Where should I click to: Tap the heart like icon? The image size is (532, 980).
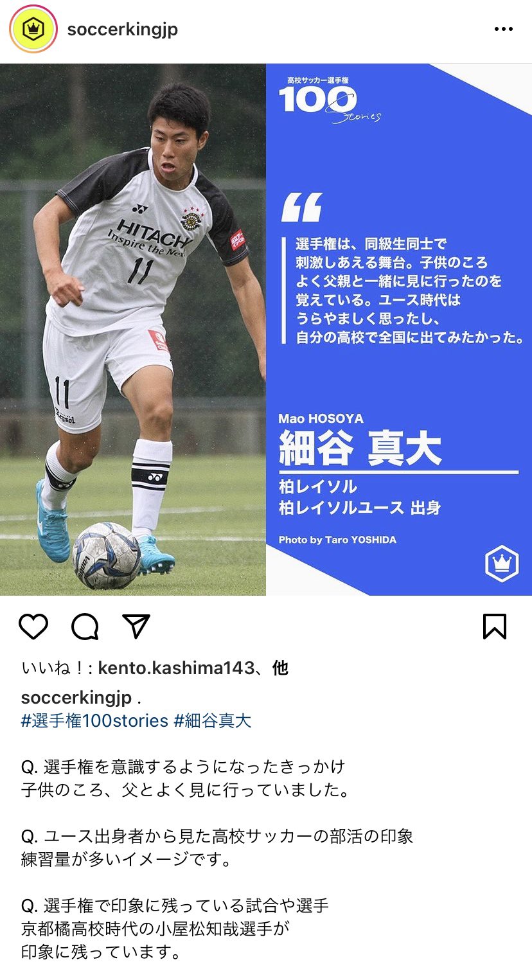click(33, 626)
